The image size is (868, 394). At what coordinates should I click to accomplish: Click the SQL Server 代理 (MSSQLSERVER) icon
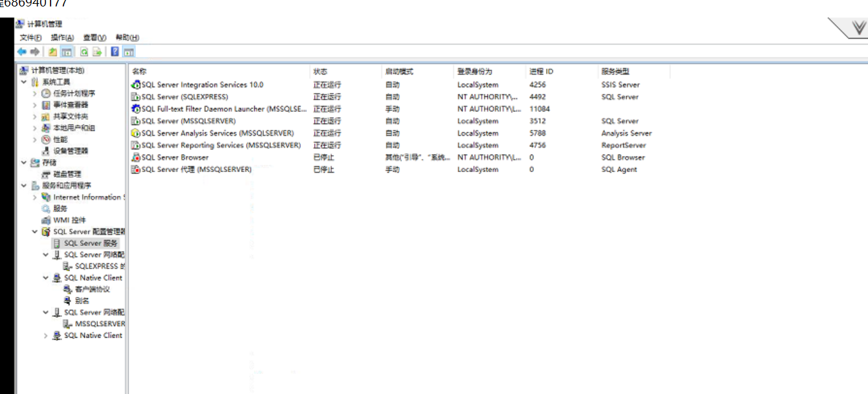135,170
